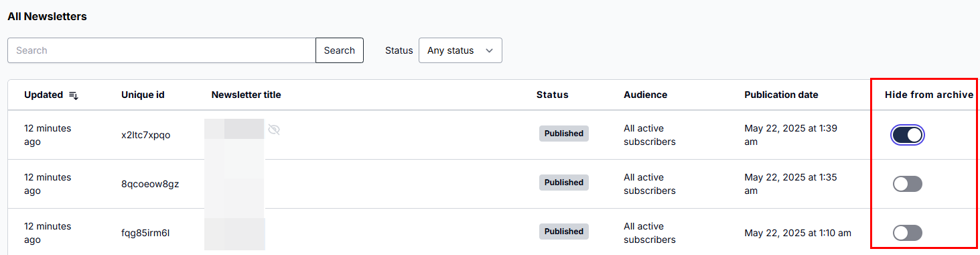
Task: Click the hidden eye icon on x2ltc7xpqo row
Action: click(274, 130)
